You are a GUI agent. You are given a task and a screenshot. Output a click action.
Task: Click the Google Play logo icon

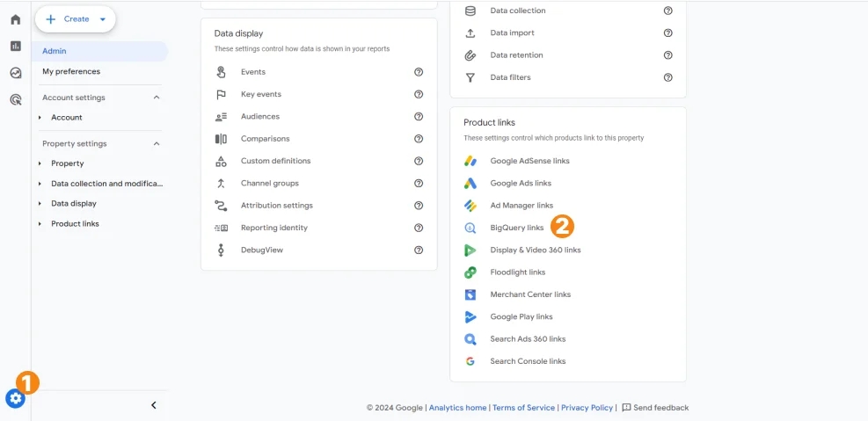point(470,317)
